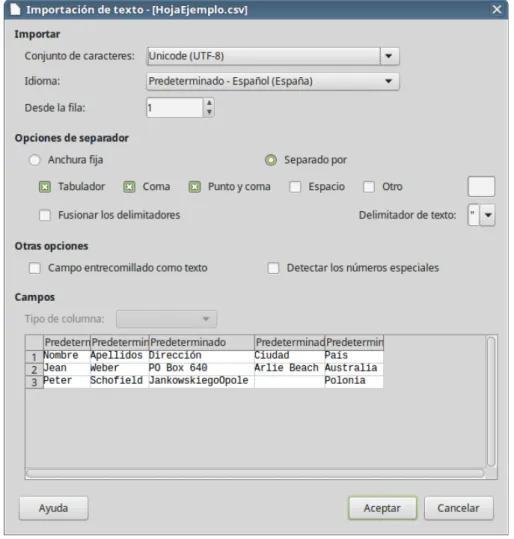Select the column header above País

click(x=354, y=342)
